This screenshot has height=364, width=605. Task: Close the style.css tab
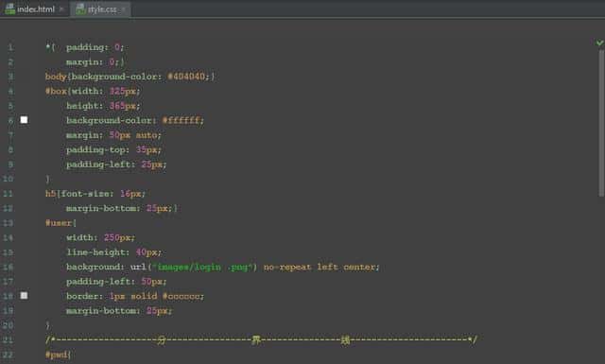click(x=124, y=9)
